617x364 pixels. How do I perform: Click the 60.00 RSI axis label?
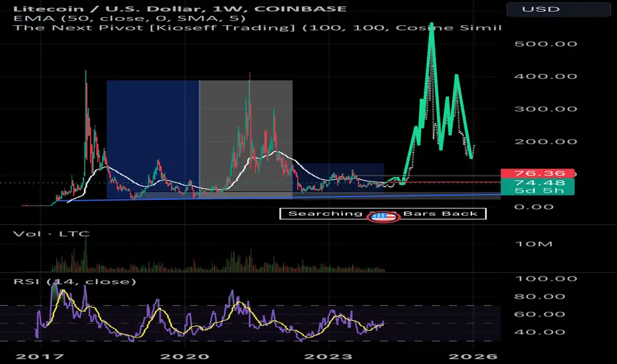pos(540,314)
